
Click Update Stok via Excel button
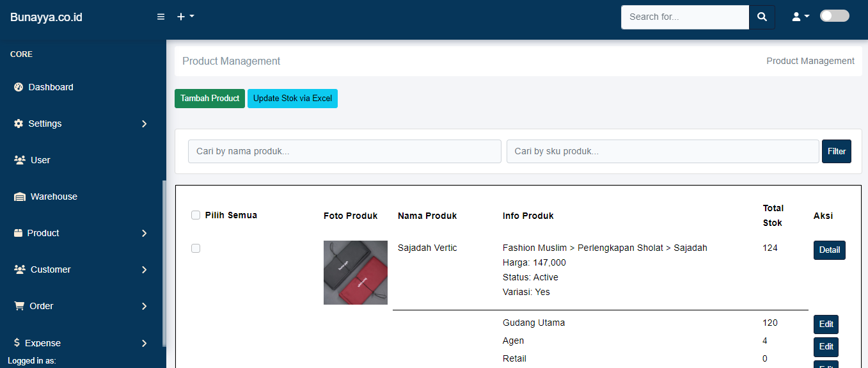click(x=292, y=99)
